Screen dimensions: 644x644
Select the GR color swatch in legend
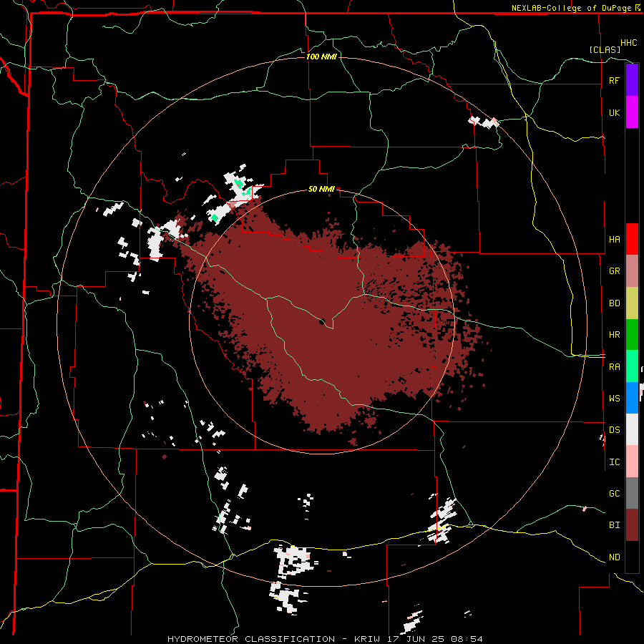632,271
